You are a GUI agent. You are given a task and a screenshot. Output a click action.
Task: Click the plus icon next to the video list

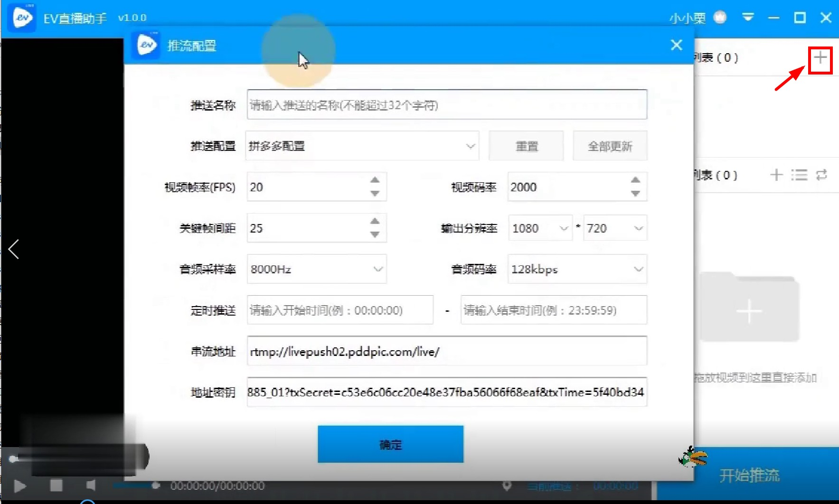click(x=777, y=175)
